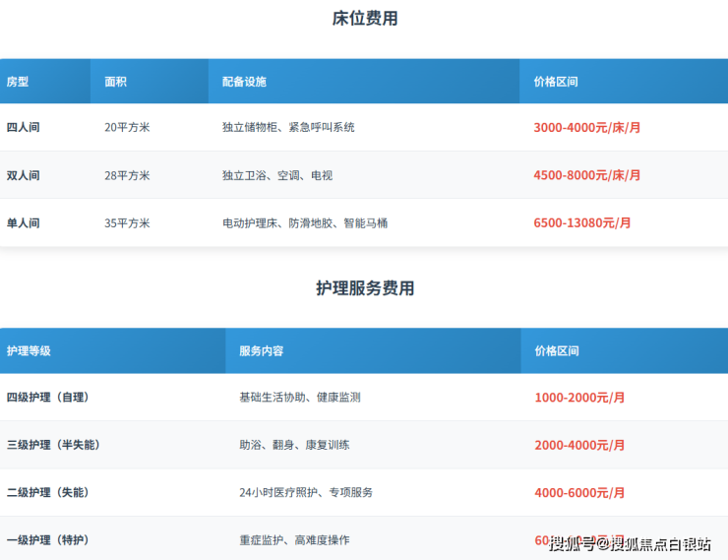This screenshot has width=728, height=560.
Task: Click the 6500-13080元/月 price
Action: [x=581, y=223]
